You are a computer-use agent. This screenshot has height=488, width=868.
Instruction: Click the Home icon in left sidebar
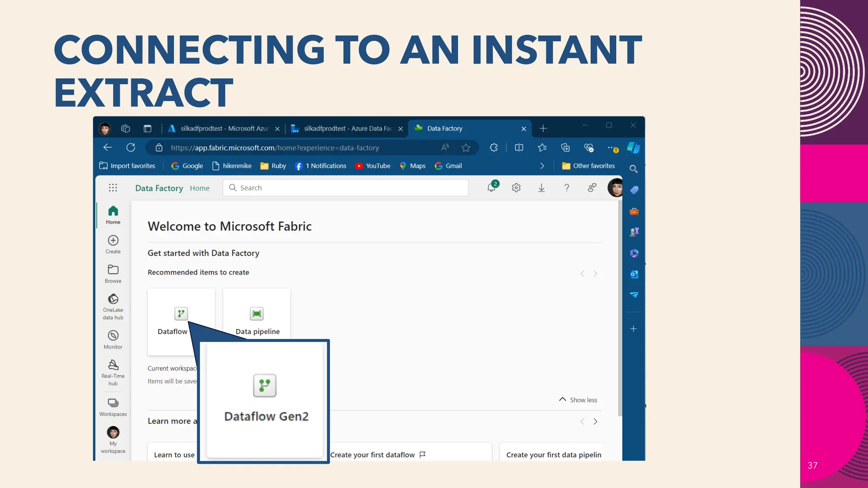[x=113, y=215]
